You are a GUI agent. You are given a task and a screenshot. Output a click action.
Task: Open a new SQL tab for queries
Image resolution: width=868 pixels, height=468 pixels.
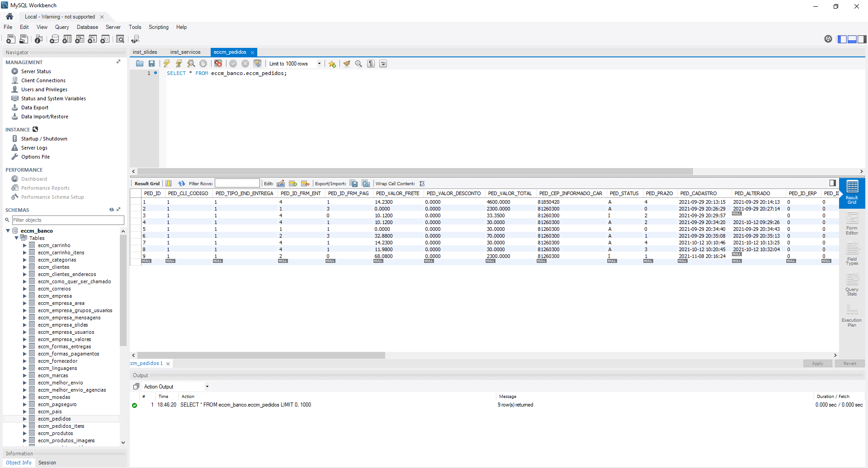coord(11,39)
